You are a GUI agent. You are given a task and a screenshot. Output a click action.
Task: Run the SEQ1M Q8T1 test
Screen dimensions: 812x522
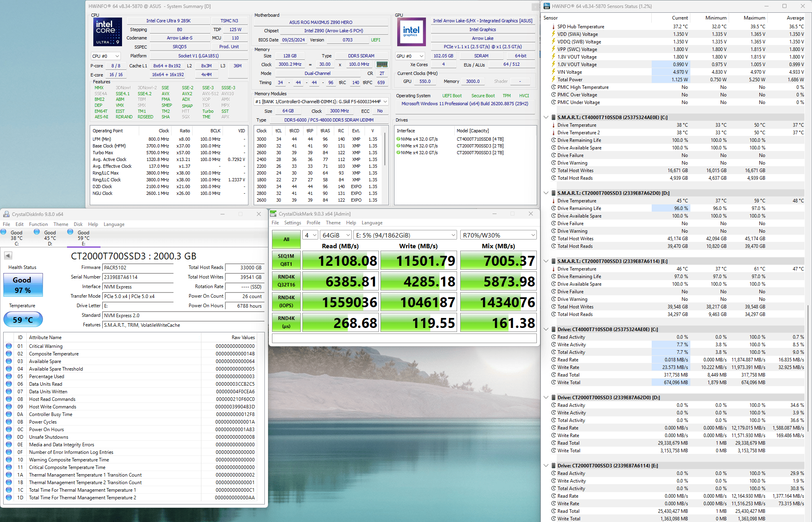click(286, 260)
